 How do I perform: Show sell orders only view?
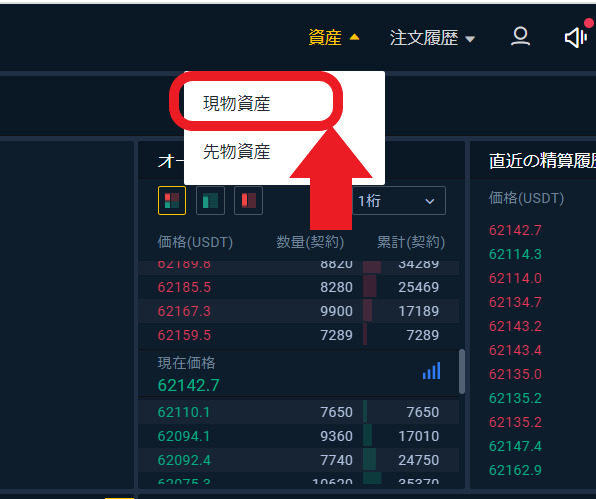tap(249, 200)
